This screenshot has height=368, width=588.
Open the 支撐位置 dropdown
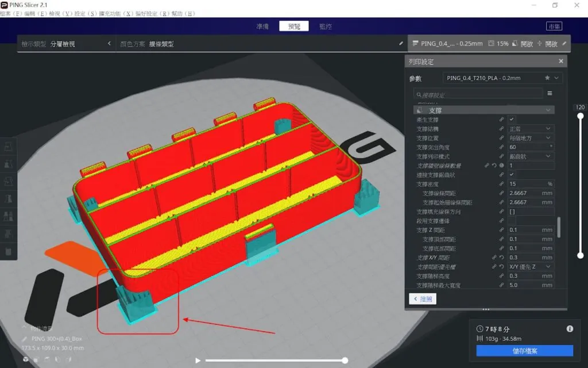(531, 138)
